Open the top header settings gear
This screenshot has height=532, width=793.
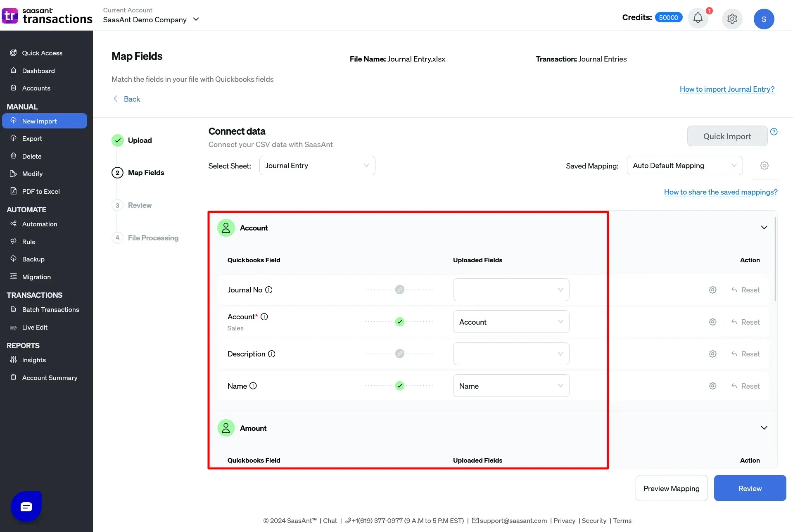click(732, 19)
